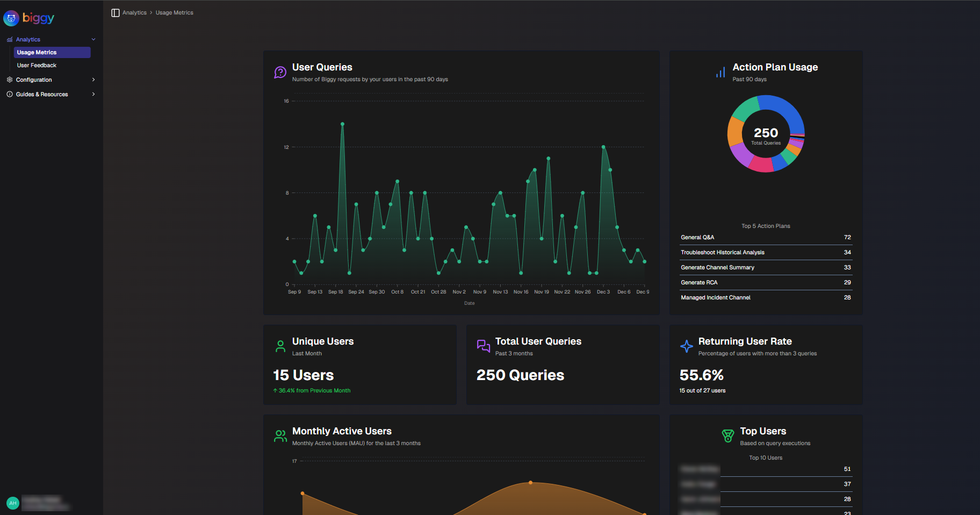Click the General Q&A row
Viewport: 980px width, 515px height.
pos(766,237)
